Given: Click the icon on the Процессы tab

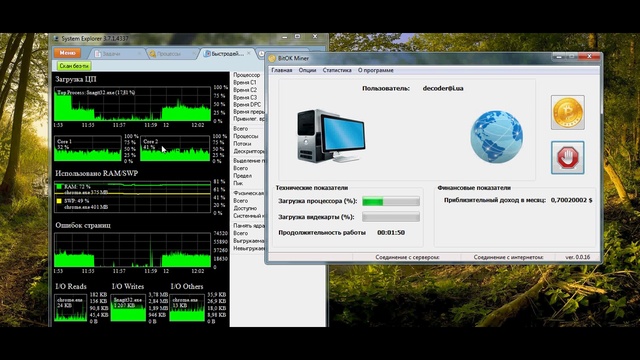Looking at the screenshot, I should point(153,54).
